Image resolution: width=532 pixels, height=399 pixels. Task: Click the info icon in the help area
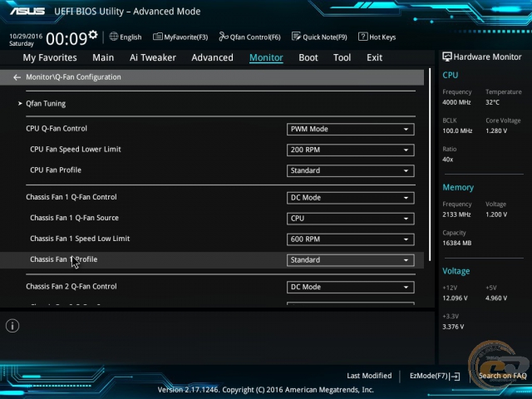point(12,326)
